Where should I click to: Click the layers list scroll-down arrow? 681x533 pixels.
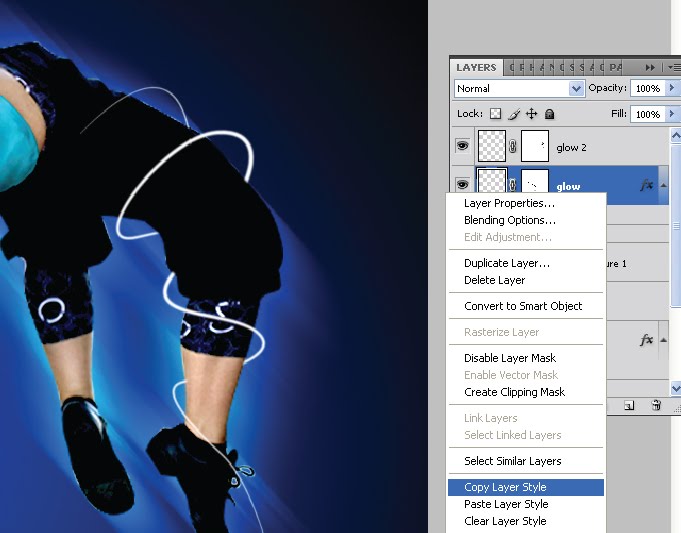[676, 388]
